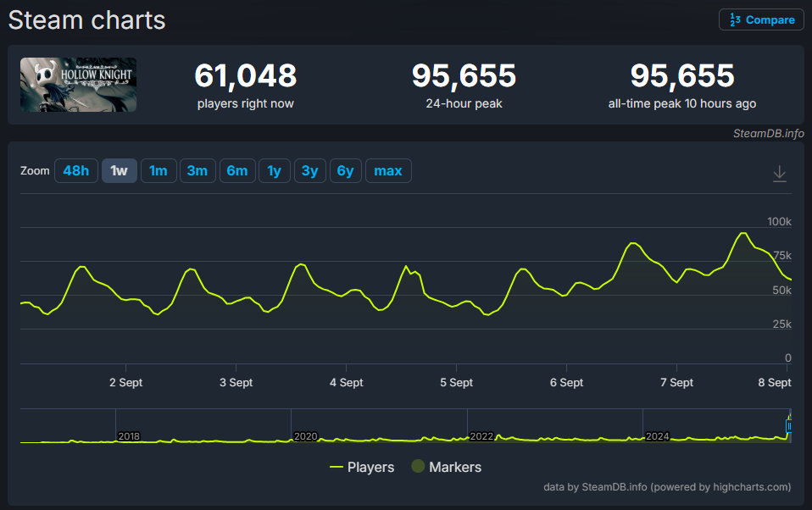The width and height of the screenshot is (812, 510).
Task: Click the 2 Sept axis label
Action: click(x=125, y=383)
